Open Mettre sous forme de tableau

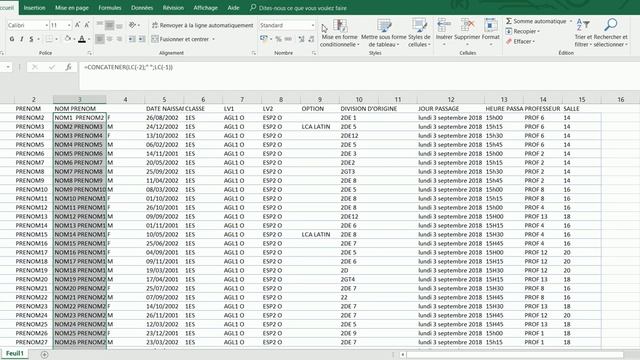[384, 33]
